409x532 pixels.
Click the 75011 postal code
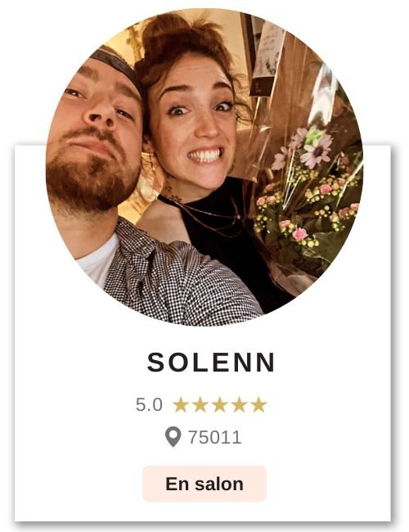pyautogui.click(x=215, y=437)
